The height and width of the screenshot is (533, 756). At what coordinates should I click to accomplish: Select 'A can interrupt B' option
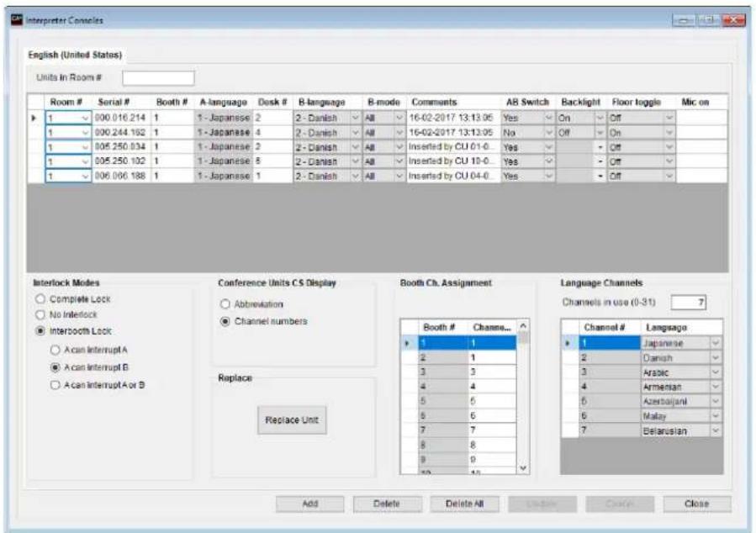coord(55,367)
